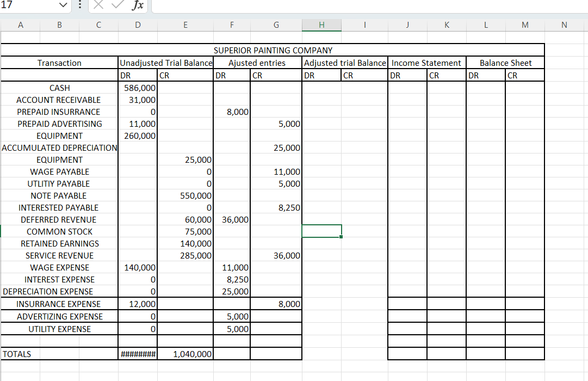Click the 11,000 wage payable adjustment credit

[276, 172]
